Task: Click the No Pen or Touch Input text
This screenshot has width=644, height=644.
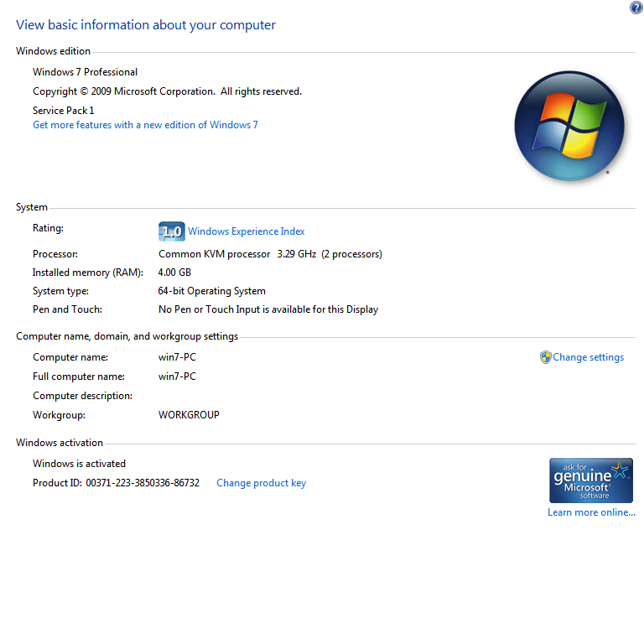Action: (268, 309)
